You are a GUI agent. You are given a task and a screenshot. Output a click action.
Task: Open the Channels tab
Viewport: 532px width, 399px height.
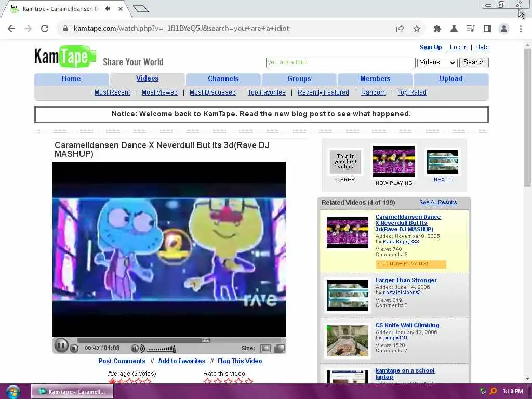[223, 79]
